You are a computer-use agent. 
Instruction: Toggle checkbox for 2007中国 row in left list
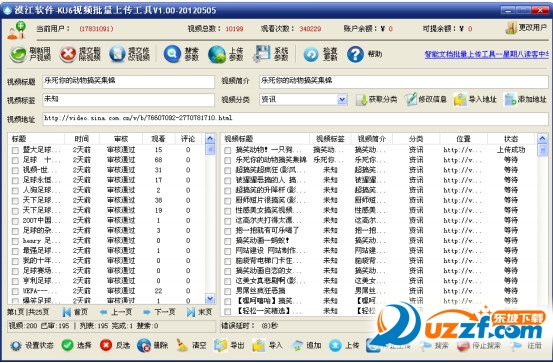(15, 221)
